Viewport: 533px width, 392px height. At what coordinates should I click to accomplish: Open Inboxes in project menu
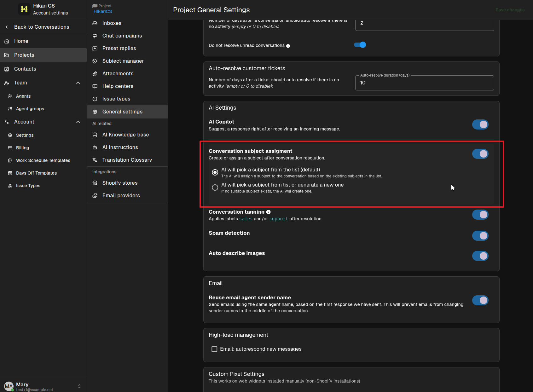(x=127, y=23)
